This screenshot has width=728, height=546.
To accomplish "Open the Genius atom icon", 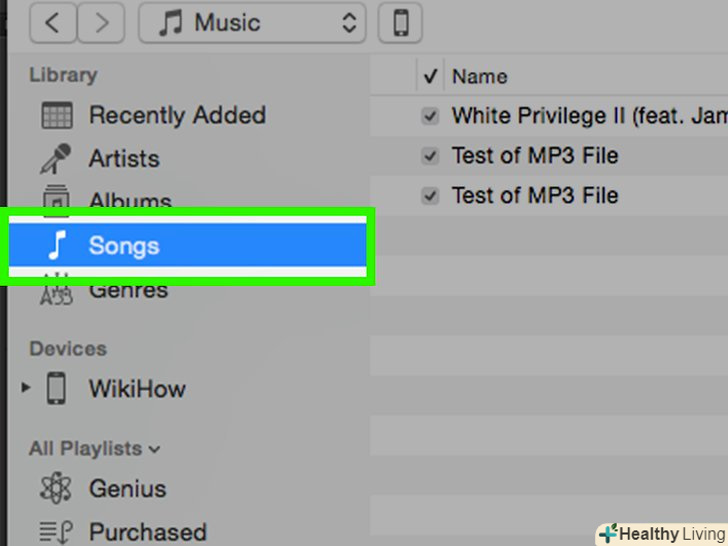I will pos(56,489).
